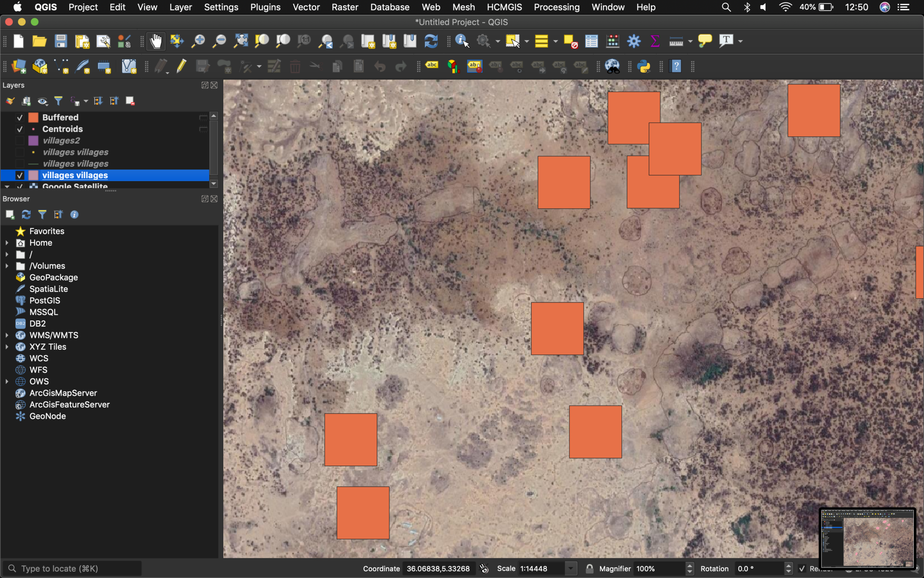Click the Toggle Editing pencil icon

click(181, 66)
